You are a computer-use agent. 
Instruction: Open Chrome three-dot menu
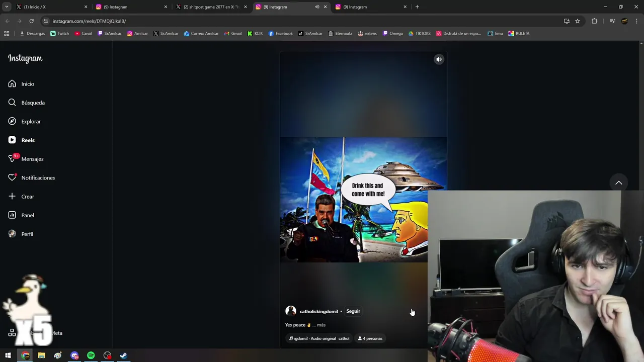click(637, 21)
